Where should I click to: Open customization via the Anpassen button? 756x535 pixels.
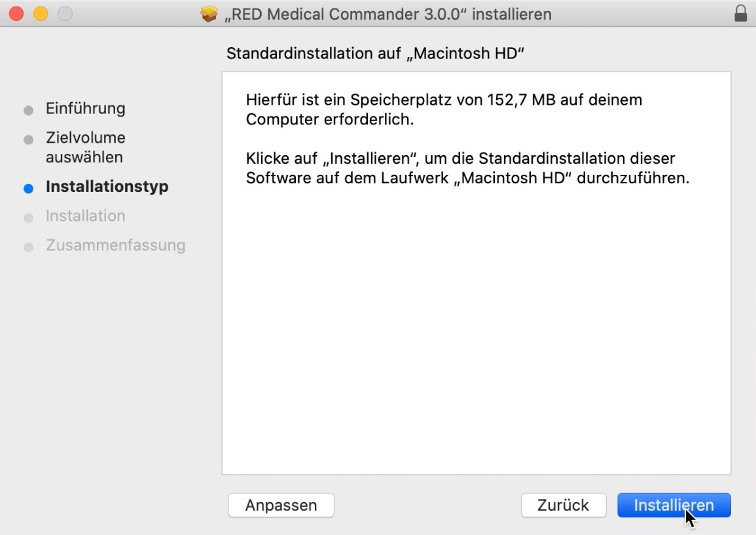point(281,505)
